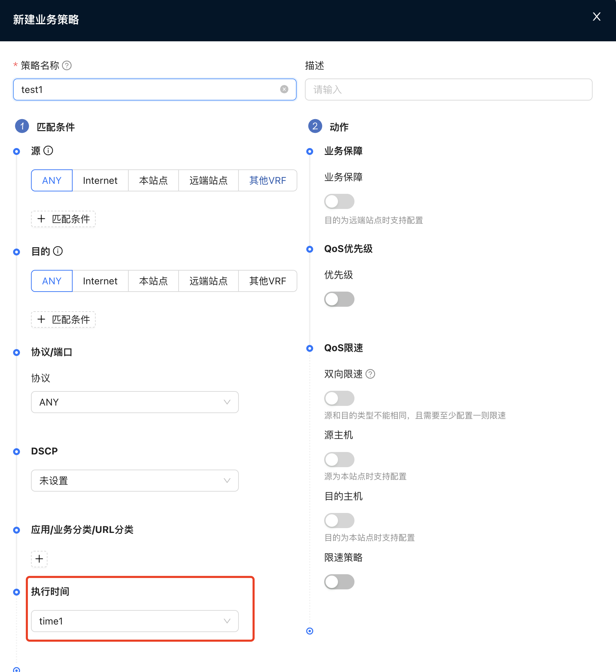
Task: Enable the 业务保障 toggle switch
Action: (x=339, y=201)
